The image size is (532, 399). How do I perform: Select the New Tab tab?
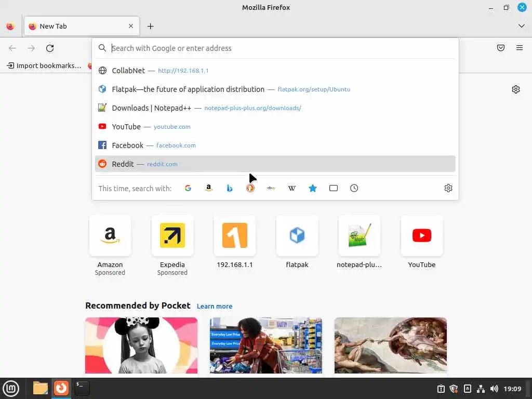click(x=82, y=26)
